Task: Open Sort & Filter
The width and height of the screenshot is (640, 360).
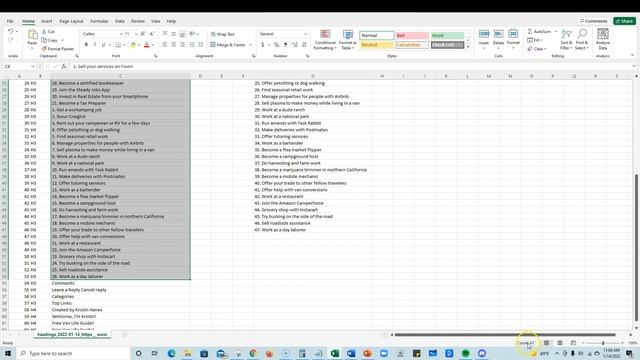Action: 567,40
